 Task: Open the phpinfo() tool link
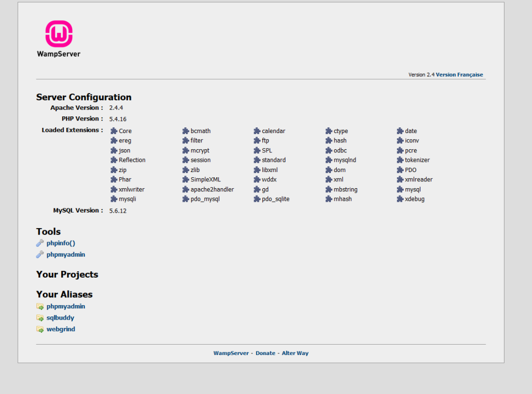coord(61,243)
